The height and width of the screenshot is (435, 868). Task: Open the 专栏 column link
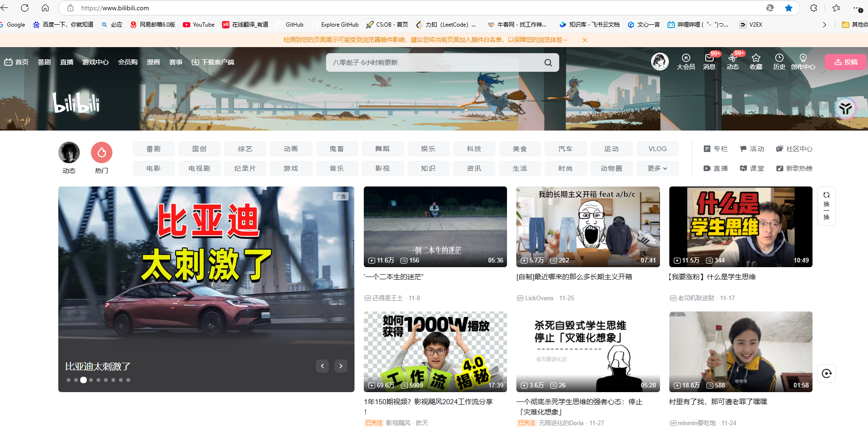point(715,149)
